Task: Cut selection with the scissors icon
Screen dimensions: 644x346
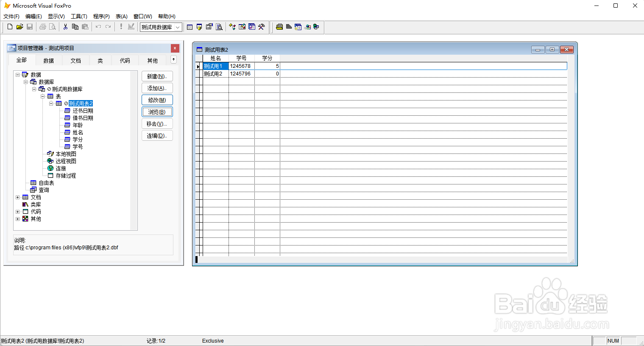Action: click(65, 27)
